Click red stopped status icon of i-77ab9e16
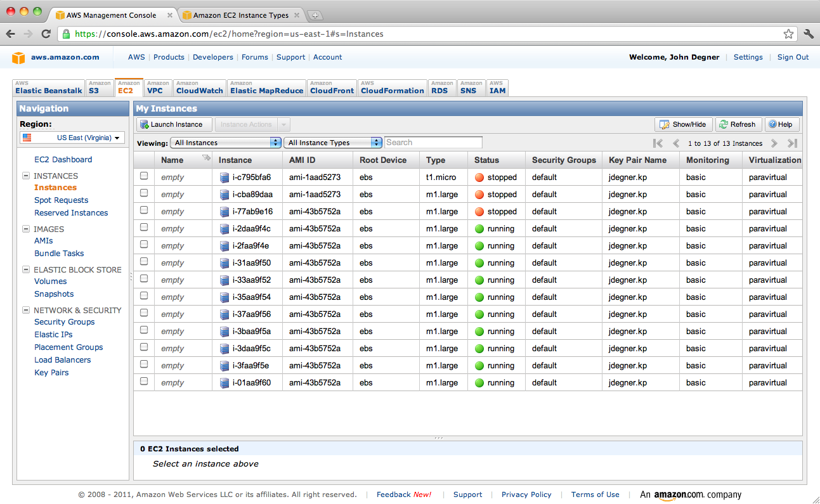Viewport: 820px width, 504px height. [479, 212]
